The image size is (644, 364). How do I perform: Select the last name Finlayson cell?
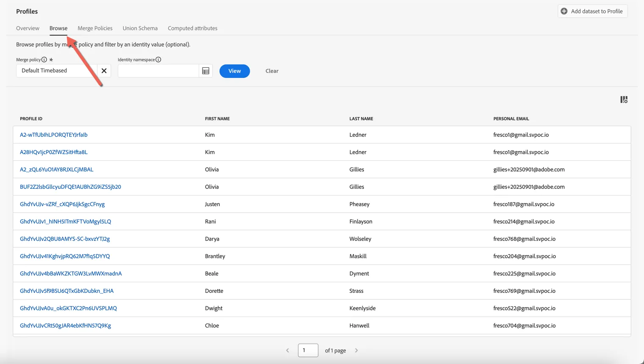click(x=361, y=222)
